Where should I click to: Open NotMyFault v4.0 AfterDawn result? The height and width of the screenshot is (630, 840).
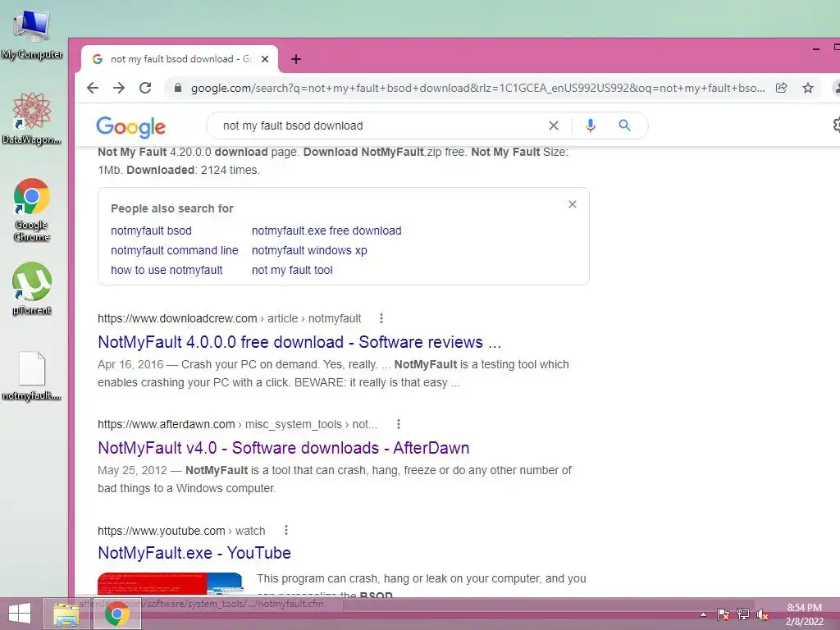tap(283, 448)
